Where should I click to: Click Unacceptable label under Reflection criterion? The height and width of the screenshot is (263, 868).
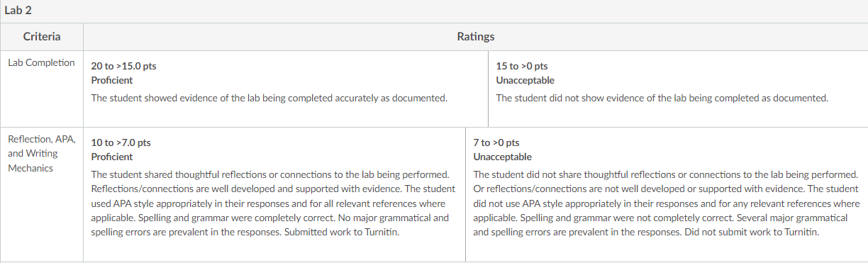click(x=502, y=157)
